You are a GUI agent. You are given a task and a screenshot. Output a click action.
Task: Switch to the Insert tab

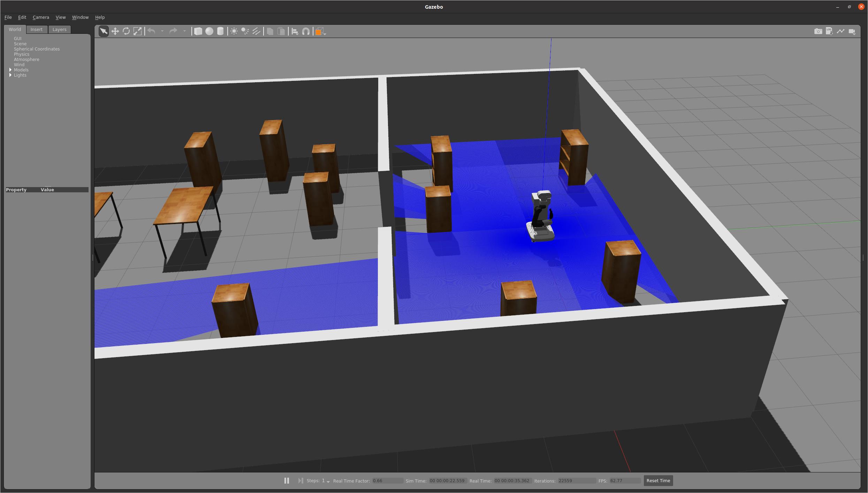click(x=36, y=29)
